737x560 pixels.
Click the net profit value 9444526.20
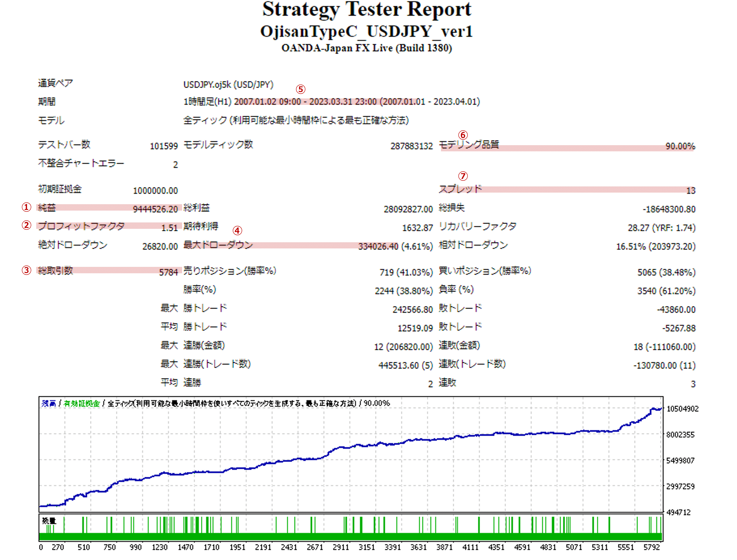(x=155, y=209)
